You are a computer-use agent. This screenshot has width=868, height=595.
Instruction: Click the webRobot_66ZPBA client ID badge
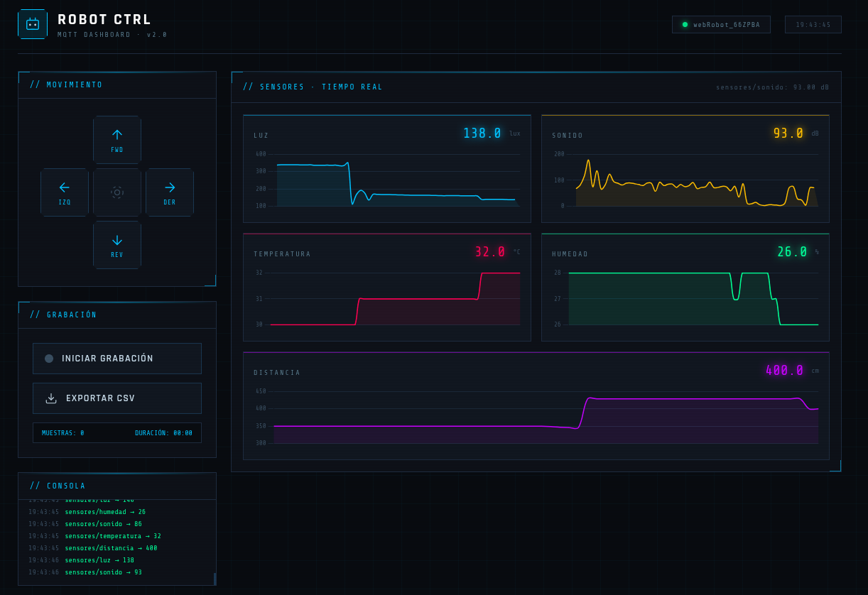pos(721,25)
